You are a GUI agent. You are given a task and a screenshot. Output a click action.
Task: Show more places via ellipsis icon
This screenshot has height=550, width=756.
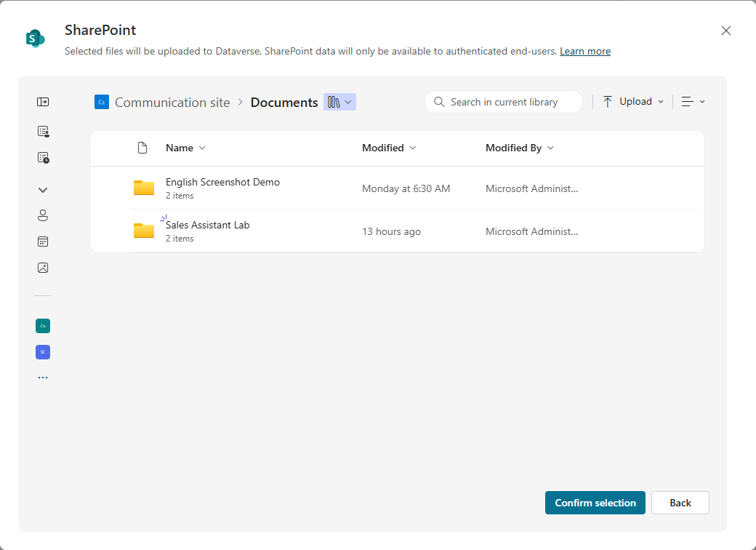(x=43, y=378)
